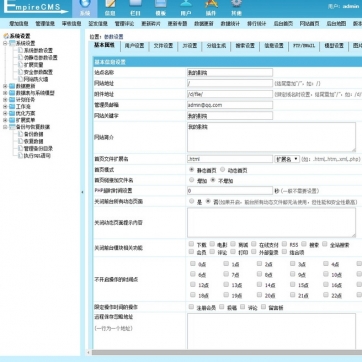Choose 是 to close all dynamic pages
Image resolution: width=362 pixels, height=362 pixels.
coord(191,201)
